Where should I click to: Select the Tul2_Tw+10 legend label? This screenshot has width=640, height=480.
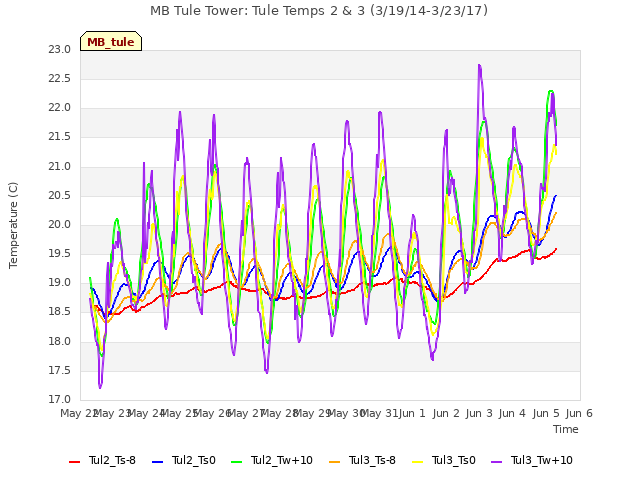click(x=282, y=460)
